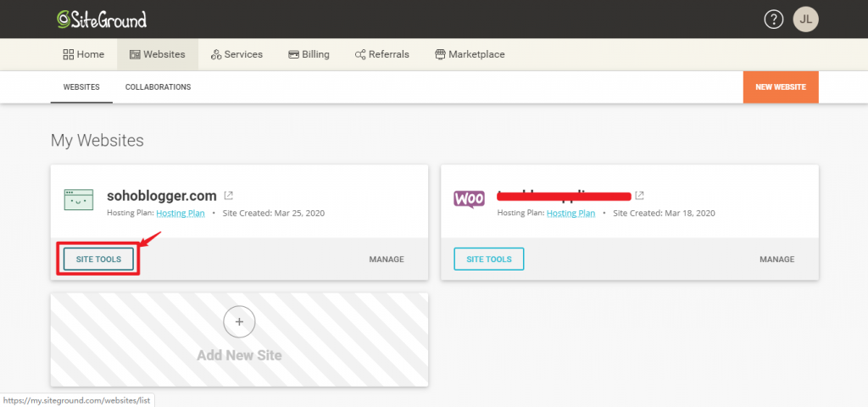This screenshot has width=868, height=407.
Task: Click the orange New Website button
Action: 780,86
